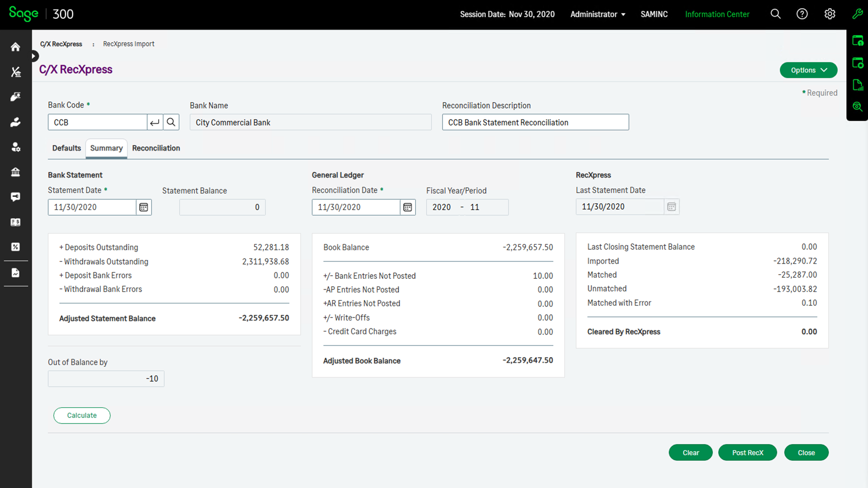Switch to the Reconciliation tab
This screenshot has width=868, height=488.
point(156,148)
